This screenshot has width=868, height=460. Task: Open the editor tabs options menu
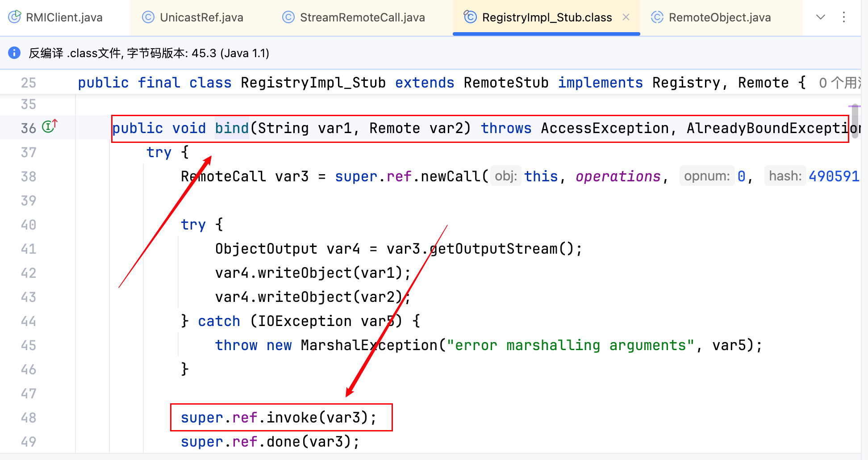tap(843, 17)
